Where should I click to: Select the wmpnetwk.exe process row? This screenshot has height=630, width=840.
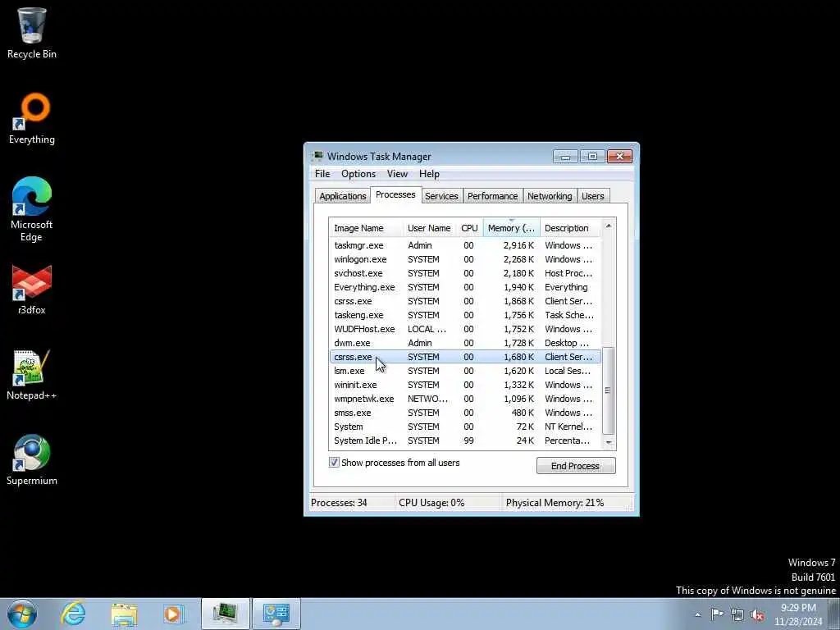(x=465, y=398)
